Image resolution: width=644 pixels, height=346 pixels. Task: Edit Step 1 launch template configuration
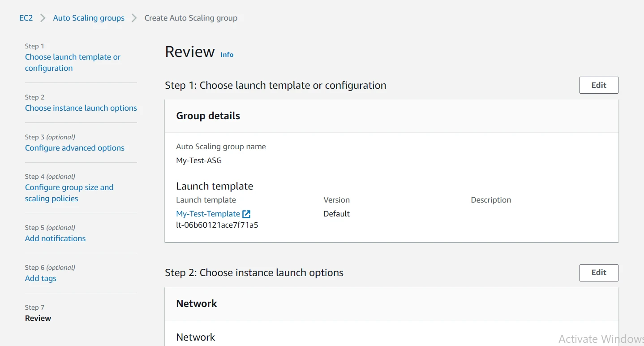click(x=599, y=85)
